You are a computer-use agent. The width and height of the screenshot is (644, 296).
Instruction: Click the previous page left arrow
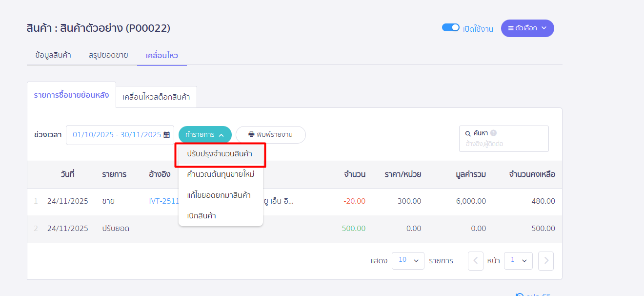tap(475, 260)
